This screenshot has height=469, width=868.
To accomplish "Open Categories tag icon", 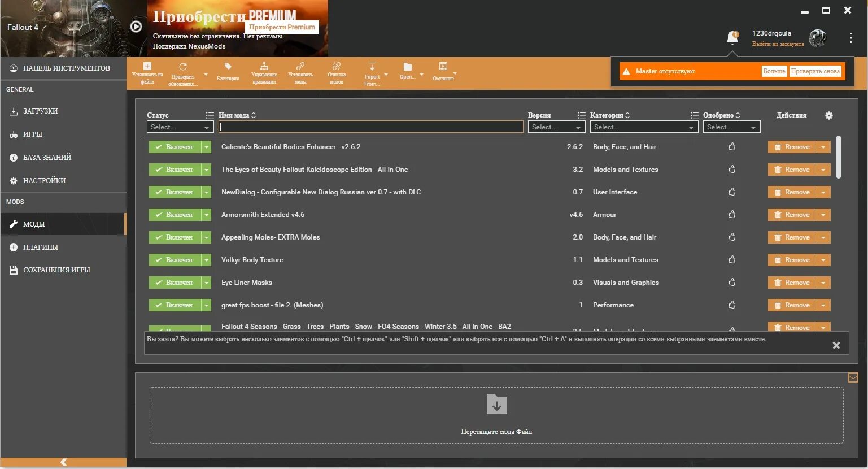I will (228, 67).
